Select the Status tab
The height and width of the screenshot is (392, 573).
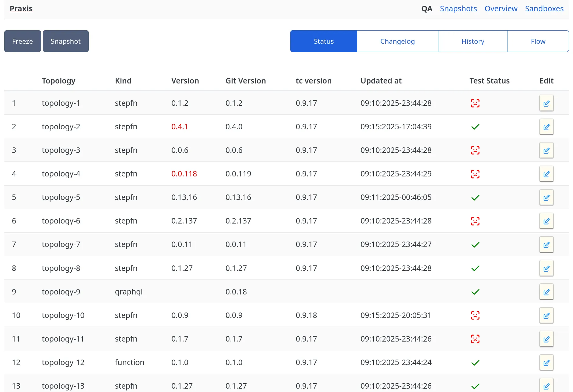pyautogui.click(x=323, y=41)
